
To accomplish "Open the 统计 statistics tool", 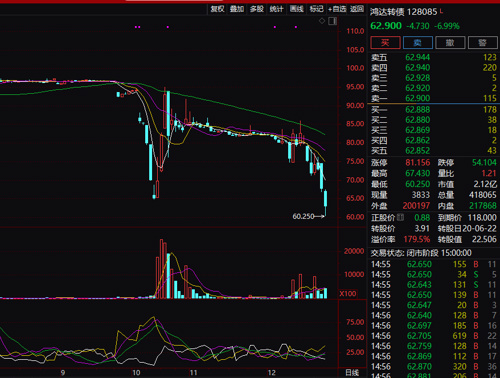I will point(277,9).
